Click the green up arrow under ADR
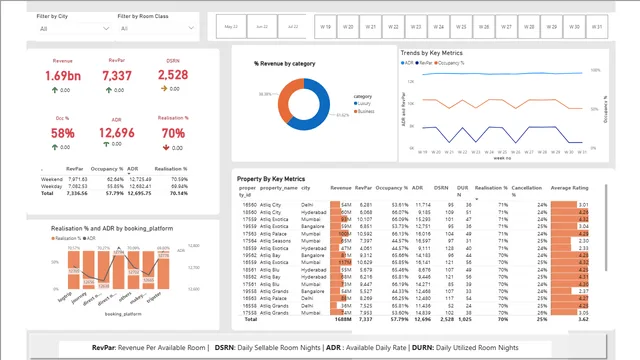Viewport: 640px width, 360px height. coord(106,144)
